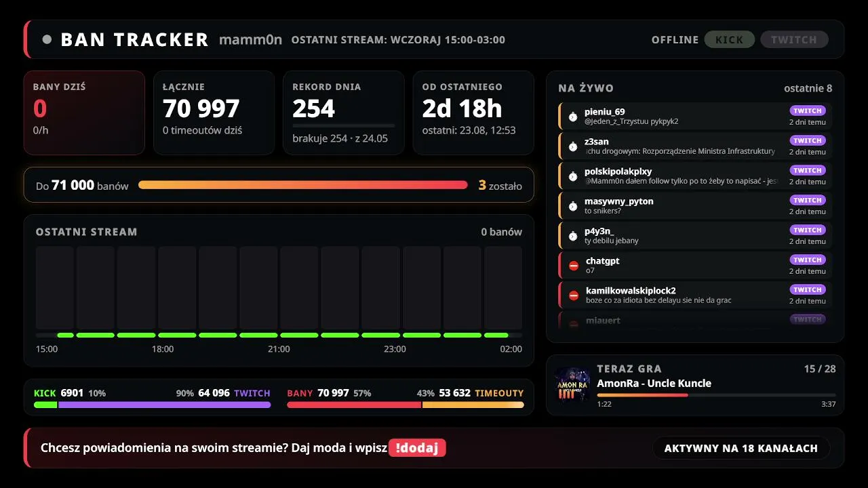Click the TWITCH badge on chatgpt row
Screen dimensions: 868x488
pyautogui.click(x=808, y=260)
